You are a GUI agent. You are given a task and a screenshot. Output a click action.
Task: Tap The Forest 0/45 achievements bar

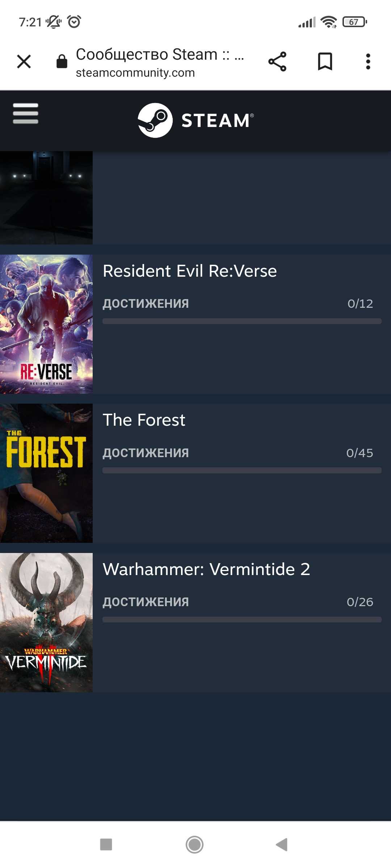pyautogui.click(x=242, y=471)
